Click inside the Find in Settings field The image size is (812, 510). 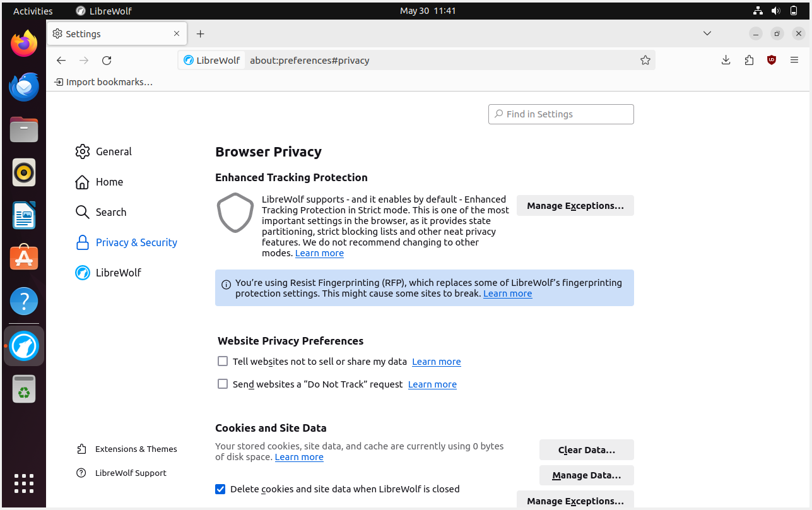[x=560, y=114]
